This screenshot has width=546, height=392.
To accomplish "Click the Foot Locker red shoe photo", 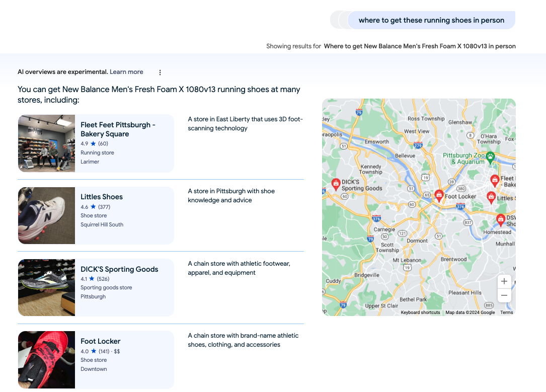I will pos(46,360).
